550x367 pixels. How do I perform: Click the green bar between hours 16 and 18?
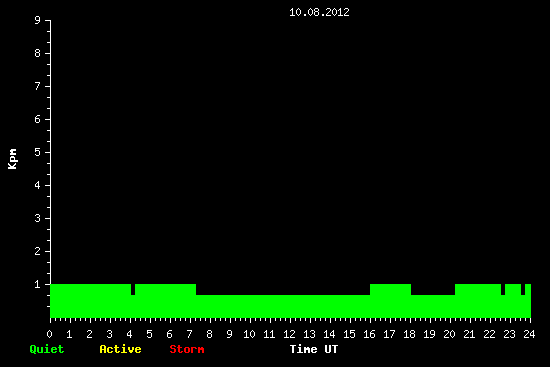coord(390,301)
